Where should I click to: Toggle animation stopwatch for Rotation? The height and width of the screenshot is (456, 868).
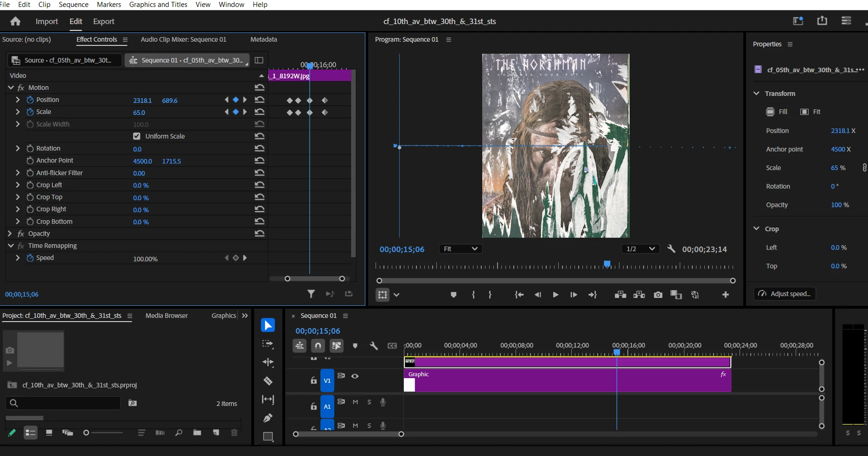(x=30, y=148)
